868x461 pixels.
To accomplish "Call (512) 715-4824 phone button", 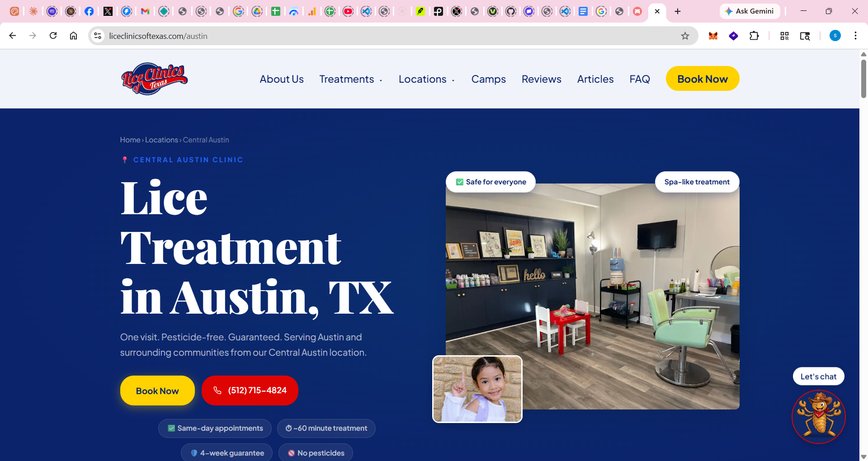I will (250, 390).
